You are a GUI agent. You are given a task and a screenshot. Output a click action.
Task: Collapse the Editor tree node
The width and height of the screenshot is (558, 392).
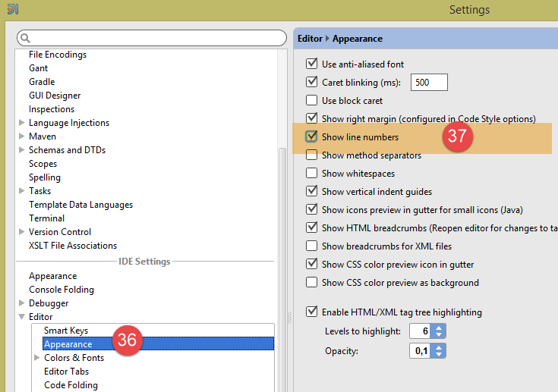tap(22, 317)
